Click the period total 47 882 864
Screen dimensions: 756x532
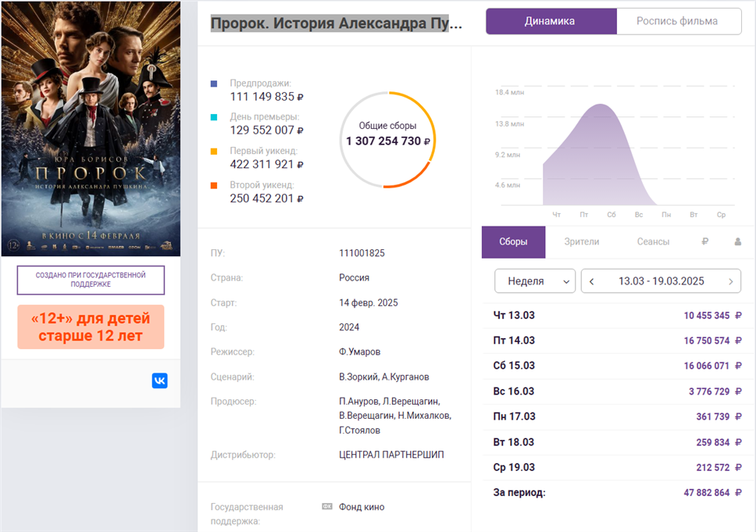tap(706, 492)
